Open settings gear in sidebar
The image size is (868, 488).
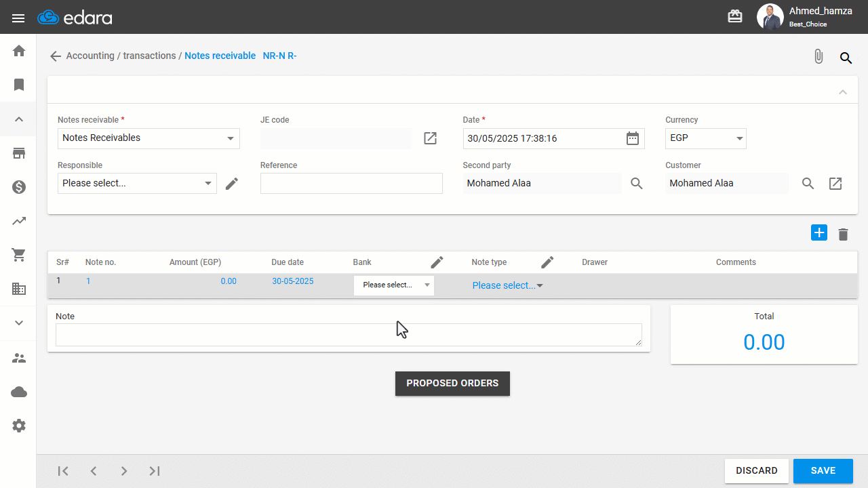(x=19, y=426)
